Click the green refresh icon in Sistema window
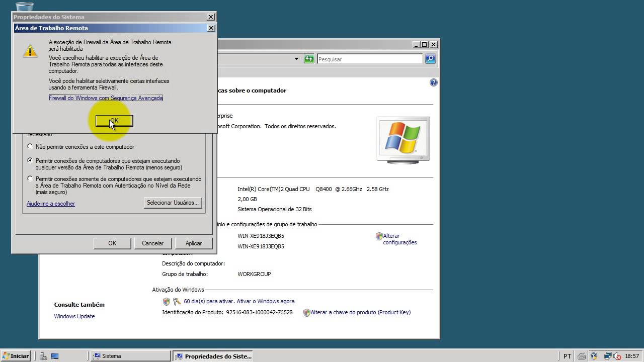 [x=309, y=59]
